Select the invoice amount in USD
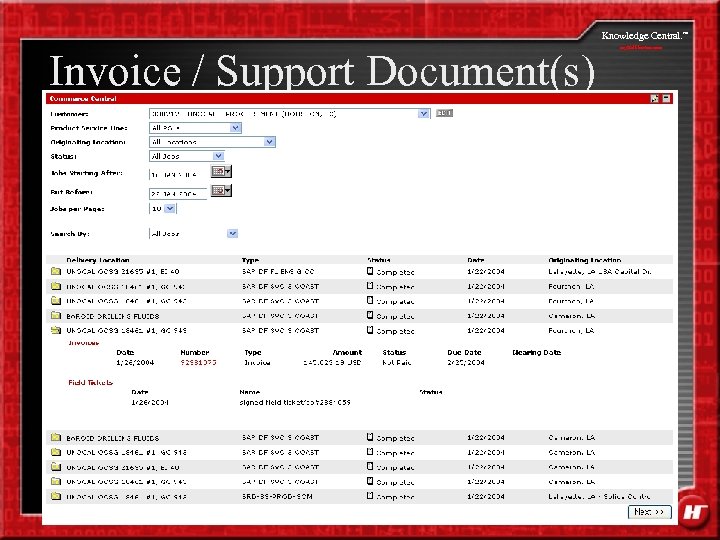The width and height of the screenshot is (720, 540). [x=332, y=362]
